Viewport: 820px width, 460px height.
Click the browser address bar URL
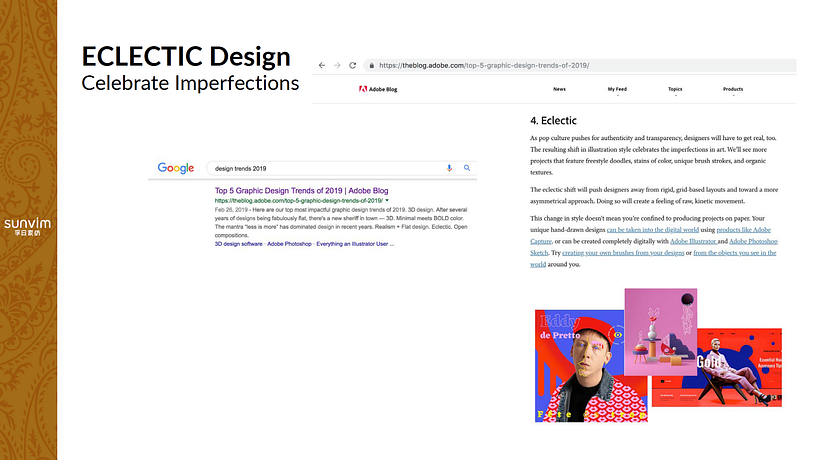click(484, 65)
